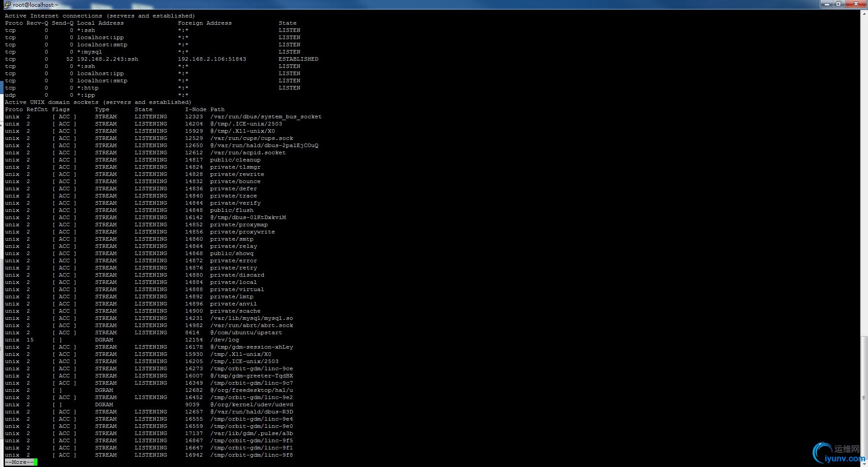Click the private/bounce socket path
The width and height of the screenshot is (868, 467).
tap(235, 181)
